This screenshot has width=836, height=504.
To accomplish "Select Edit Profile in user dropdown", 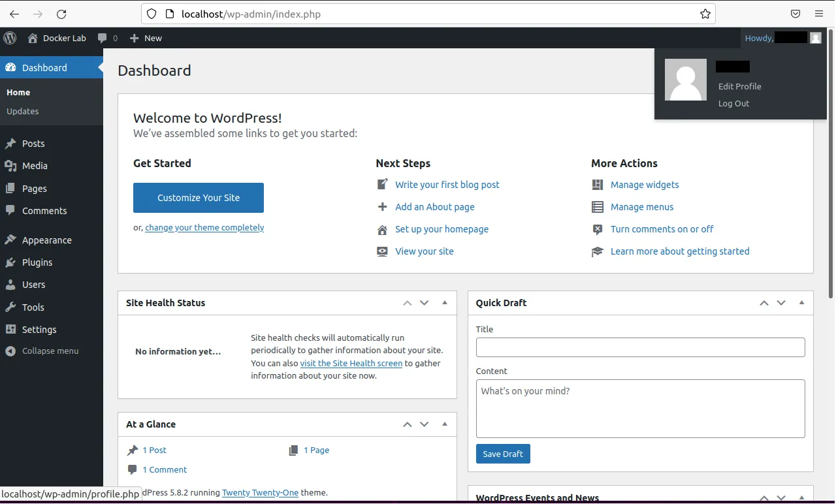I will tap(739, 86).
